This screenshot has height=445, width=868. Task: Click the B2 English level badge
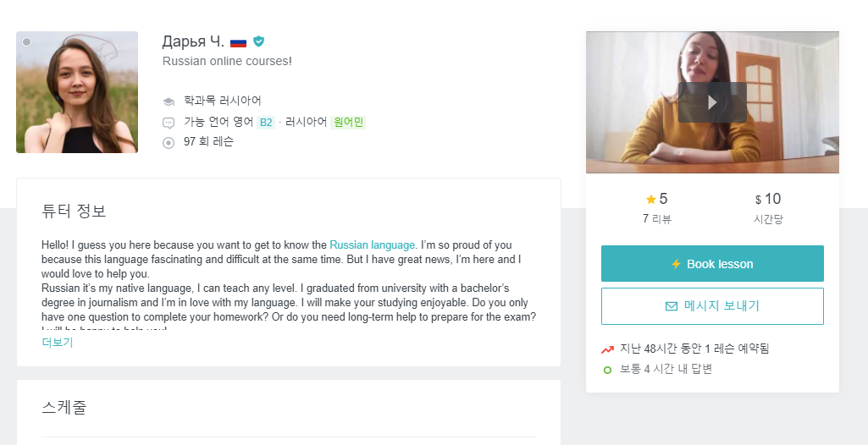pyautogui.click(x=266, y=122)
